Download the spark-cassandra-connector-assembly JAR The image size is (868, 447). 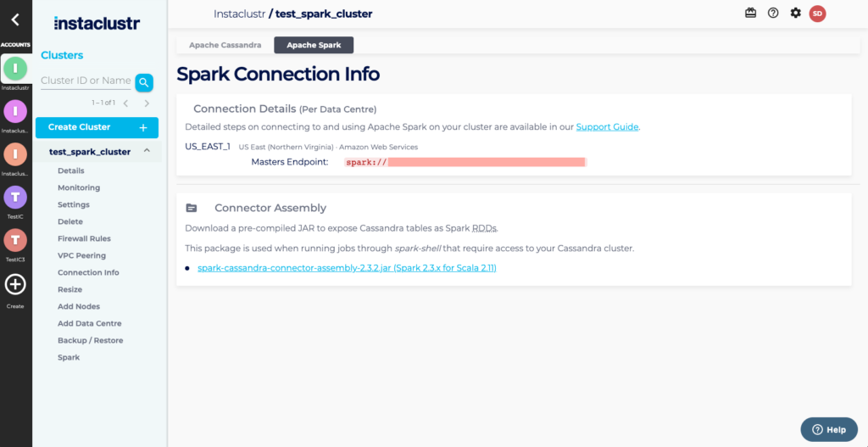pyautogui.click(x=347, y=268)
